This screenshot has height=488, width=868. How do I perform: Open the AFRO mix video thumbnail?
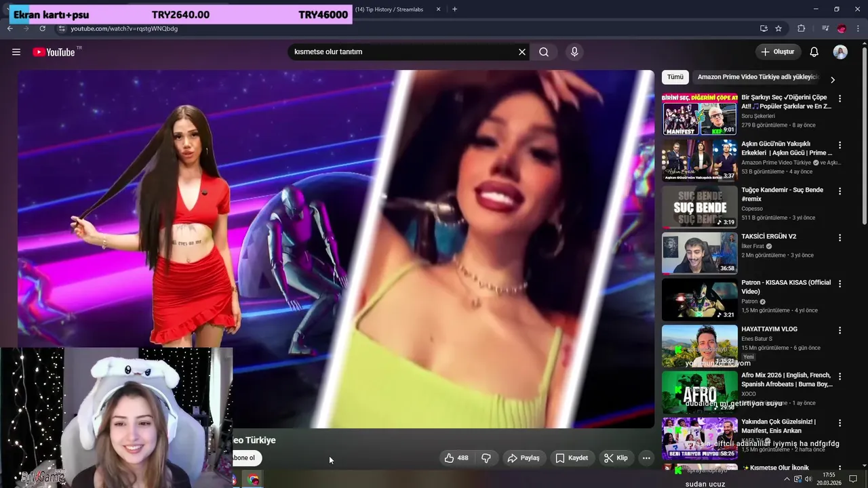(x=699, y=392)
